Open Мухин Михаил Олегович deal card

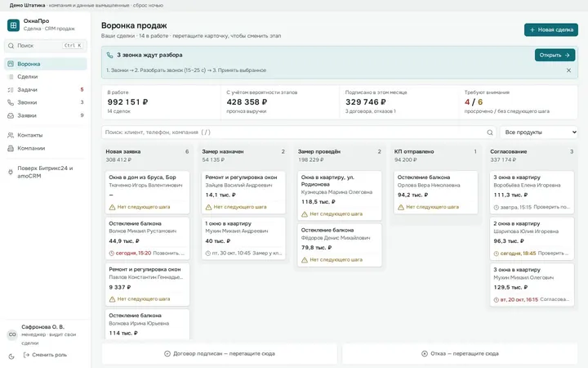pyautogui.click(x=532, y=285)
